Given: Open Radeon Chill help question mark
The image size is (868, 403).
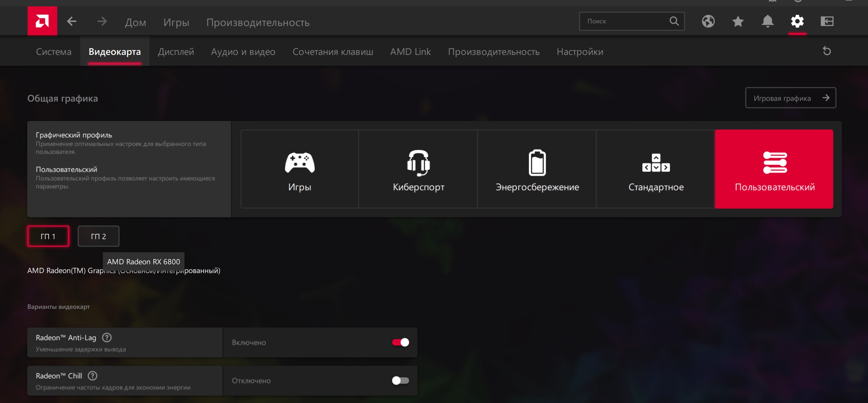Looking at the screenshot, I should coord(93,376).
